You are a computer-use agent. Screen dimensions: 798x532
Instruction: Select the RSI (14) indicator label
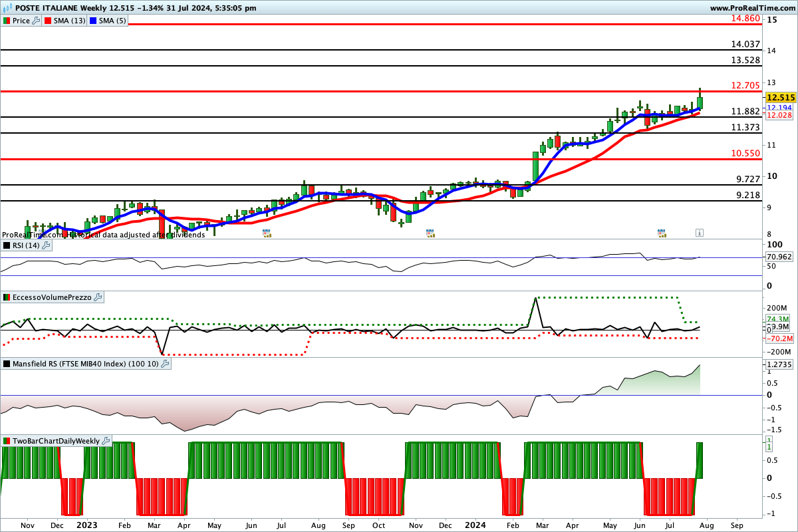click(26, 245)
